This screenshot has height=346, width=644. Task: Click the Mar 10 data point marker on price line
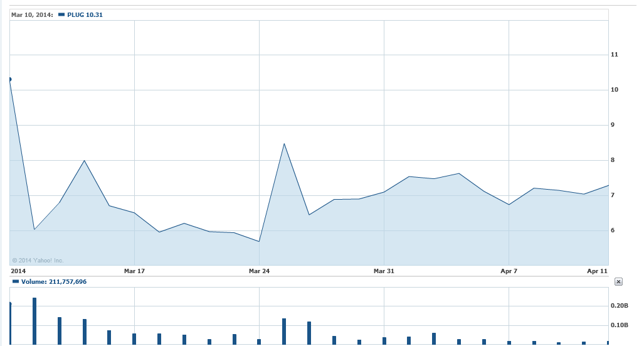[10, 79]
